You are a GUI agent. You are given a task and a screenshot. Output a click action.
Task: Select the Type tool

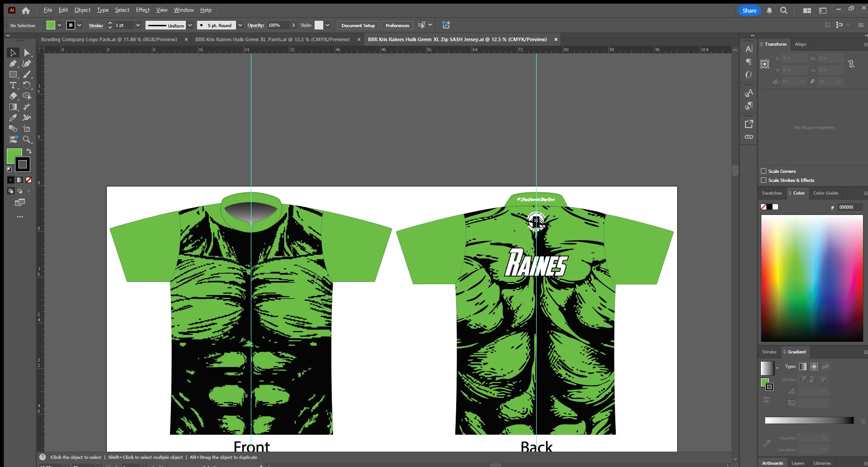coord(13,86)
